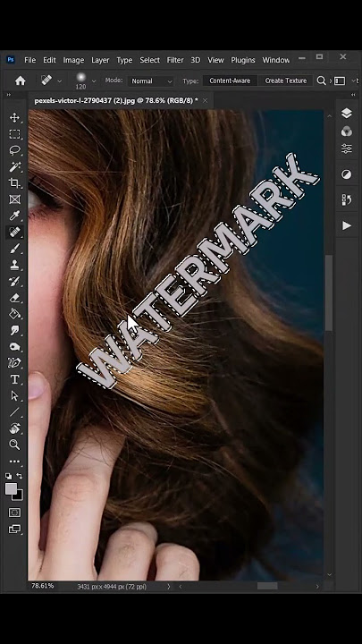Open the Layers panel icon
362x644 pixels.
[347, 113]
